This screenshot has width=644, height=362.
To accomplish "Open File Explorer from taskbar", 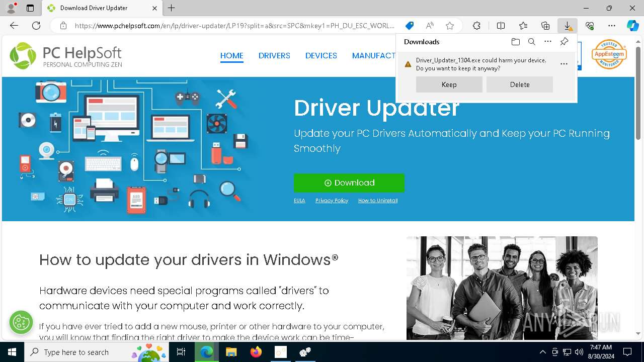I will point(231,352).
